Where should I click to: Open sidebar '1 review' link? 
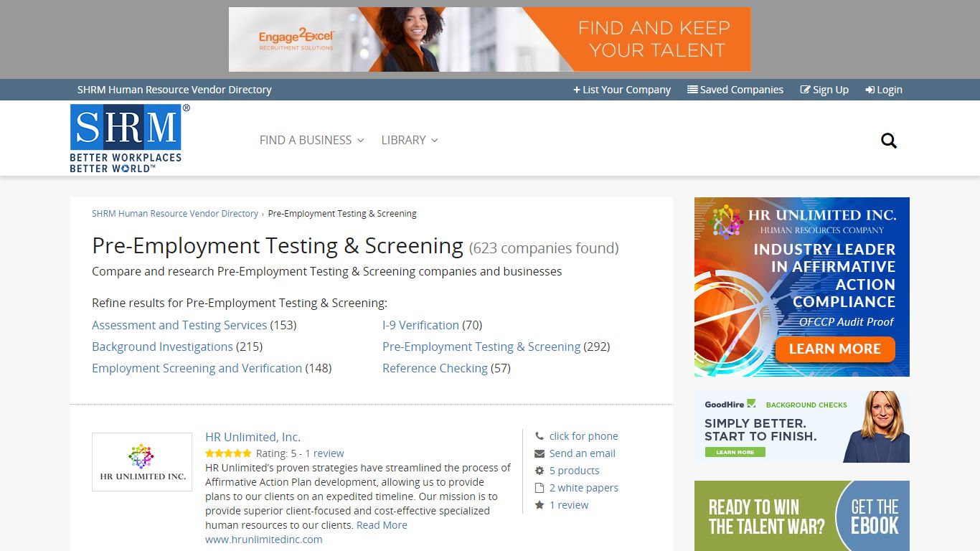569,505
